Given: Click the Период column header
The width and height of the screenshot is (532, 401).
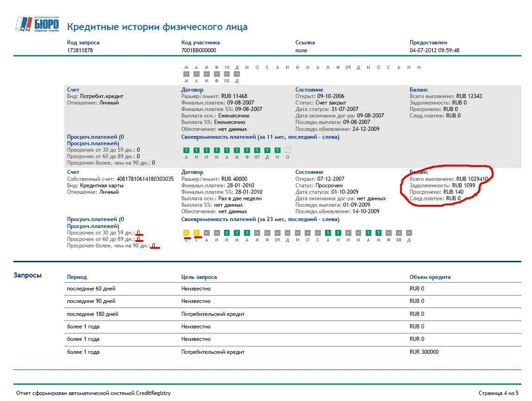Looking at the screenshot, I should tap(77, 277).
